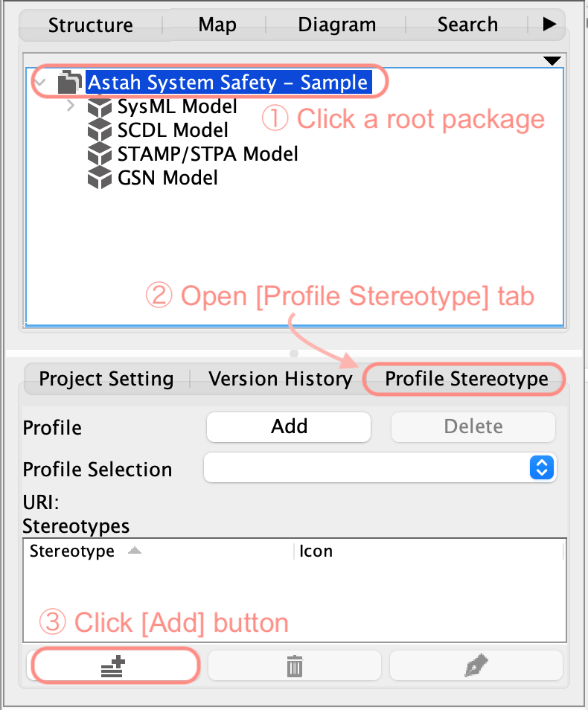The width and height of the screenshot is (588, 710).
Task: Click the Stereotypes label text
Action: (x=76, y=526)
